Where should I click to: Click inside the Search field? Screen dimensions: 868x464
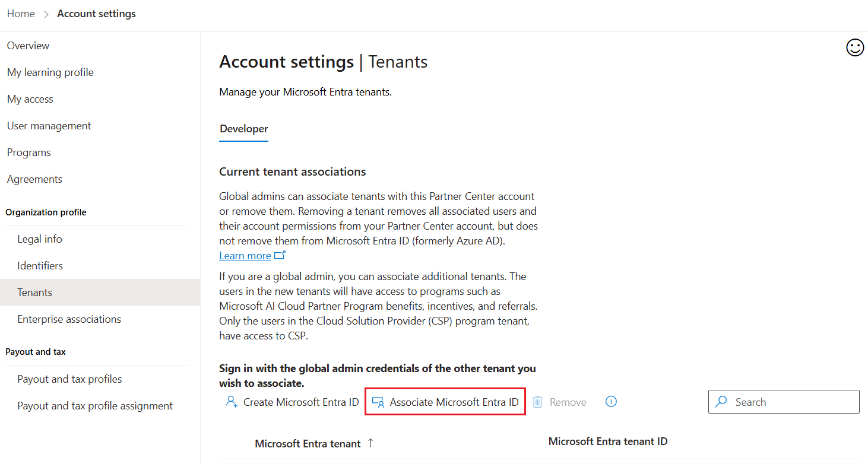coord(784,402)
